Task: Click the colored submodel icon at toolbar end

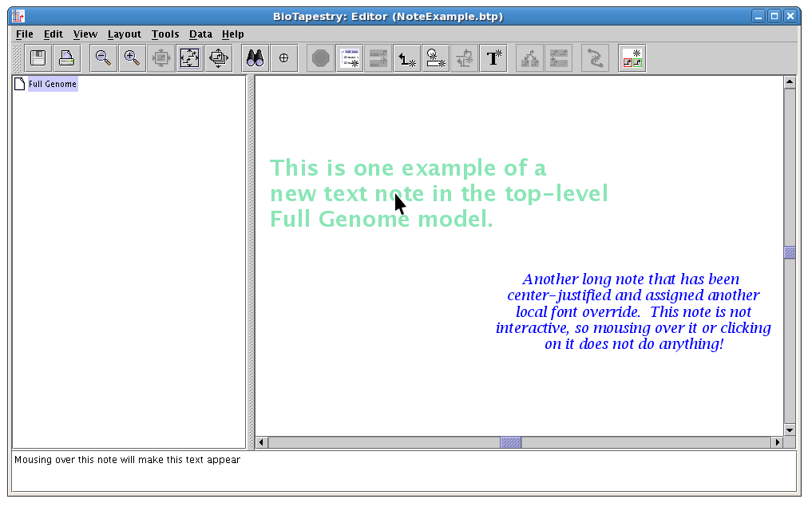Action: tap(632, 58)
